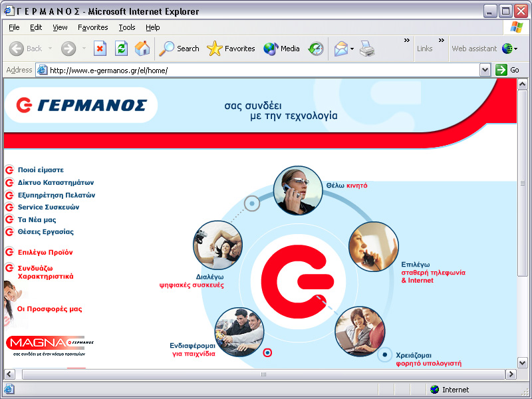This screenshot has width=532, height=399.
Task: Open the File menu
Action: 14,27
